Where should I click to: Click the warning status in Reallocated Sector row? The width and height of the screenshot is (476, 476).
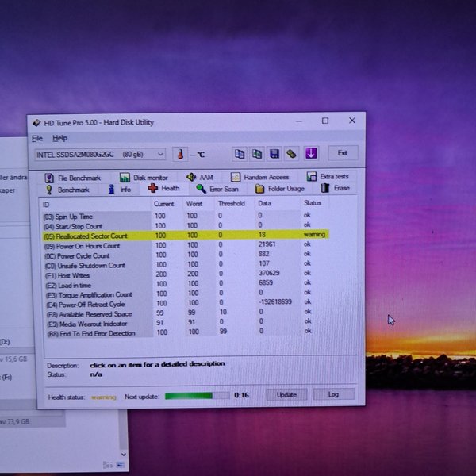point(314,234)
